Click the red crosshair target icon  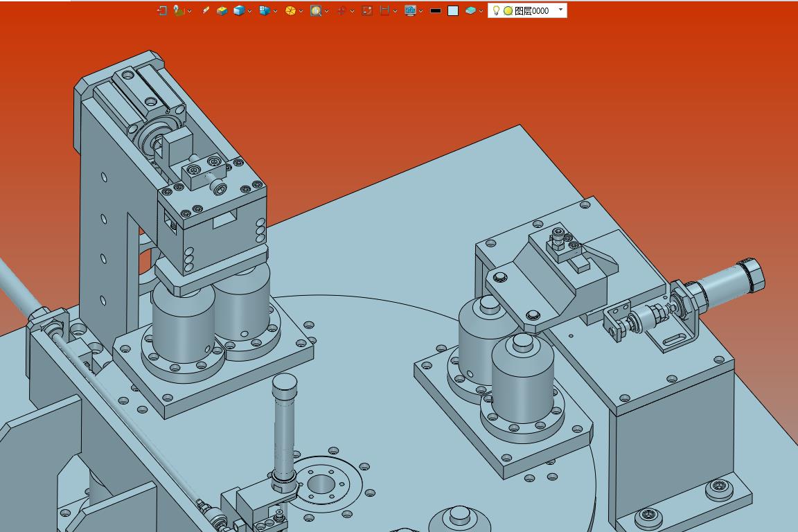click(342, 10)
